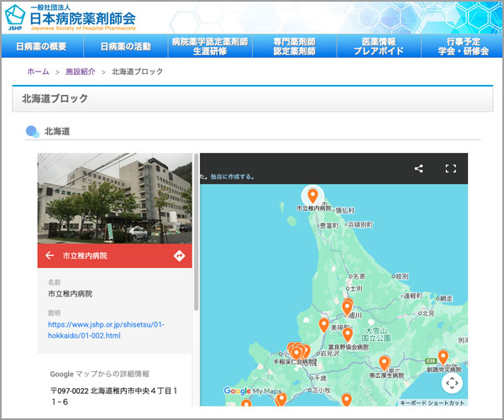Click the hospital building photo
The height and width of the screenshot is (420, 504).
[114, 198]
